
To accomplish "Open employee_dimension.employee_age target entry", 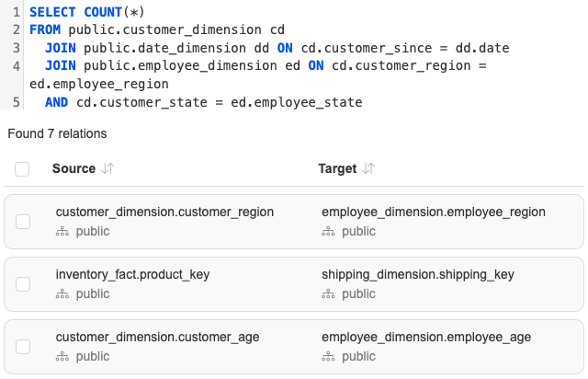I will coord(426,337).
